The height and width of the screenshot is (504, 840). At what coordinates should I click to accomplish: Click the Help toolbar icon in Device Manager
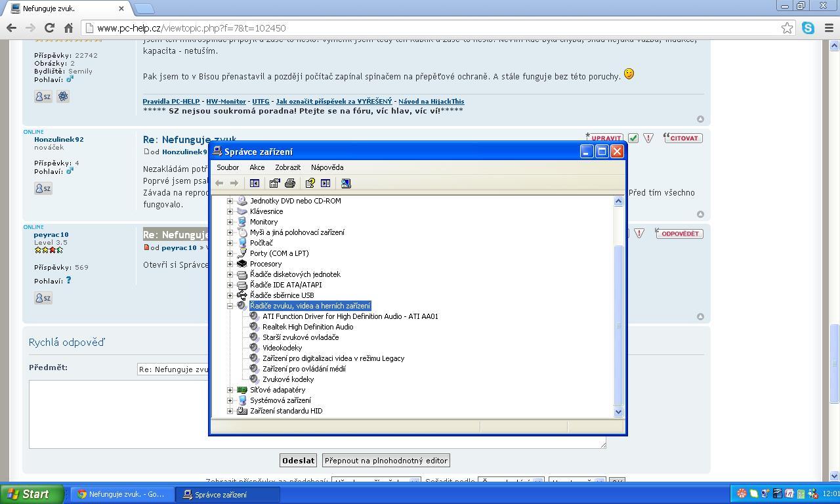pyautogui.click(x=310, y=183)
